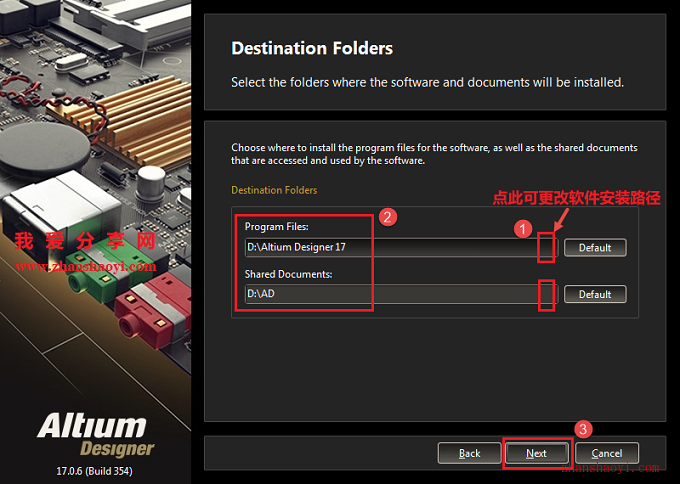Click the 'Choose where to install' description paragraph
Viewport: 680px width, 484px height.
[434, 154]
